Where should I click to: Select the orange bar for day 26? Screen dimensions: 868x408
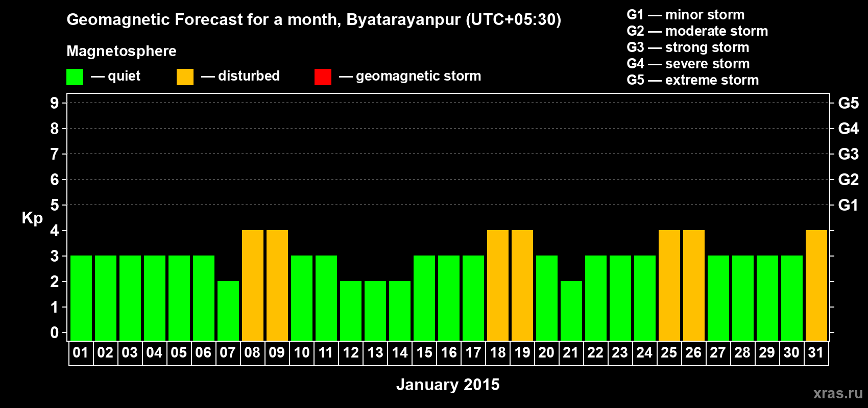pyautogui.click(x=694, y=285)
